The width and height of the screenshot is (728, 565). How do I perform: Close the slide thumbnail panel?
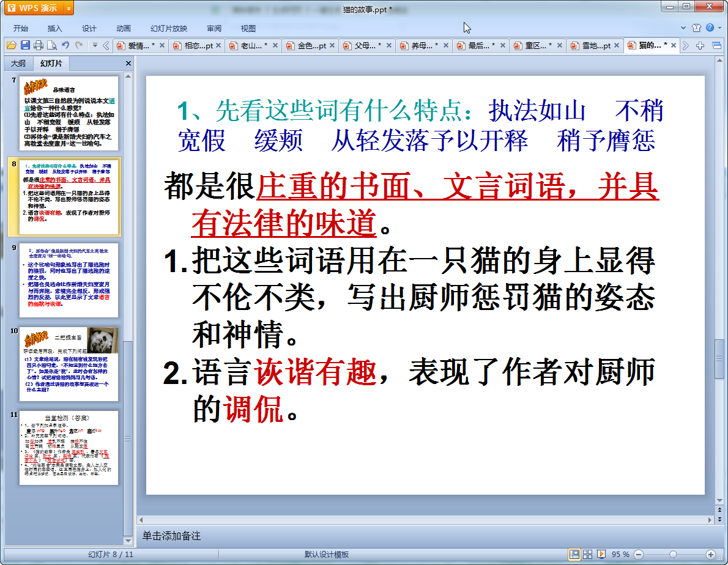pyautogui.click(x=128, y=63)
